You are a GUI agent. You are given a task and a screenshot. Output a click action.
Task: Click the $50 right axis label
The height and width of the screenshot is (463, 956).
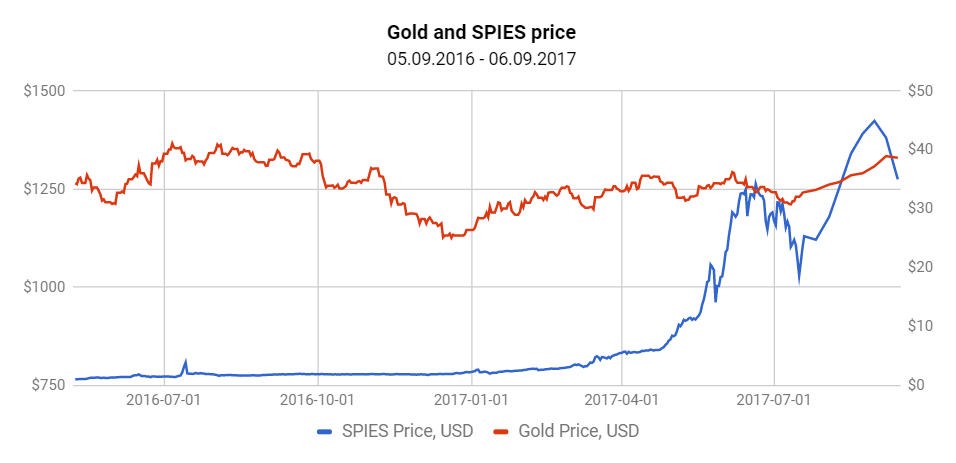pyautogui.click(x=919, y=91)
